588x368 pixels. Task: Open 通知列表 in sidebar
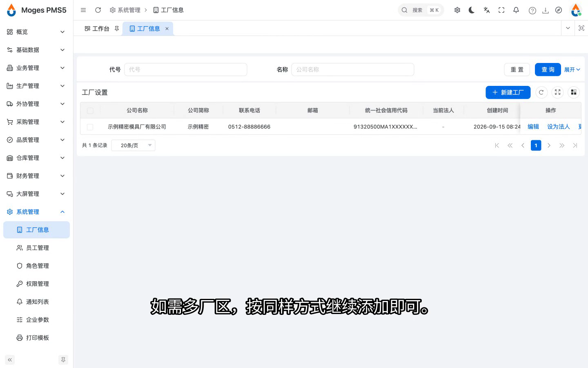(36, 302)
